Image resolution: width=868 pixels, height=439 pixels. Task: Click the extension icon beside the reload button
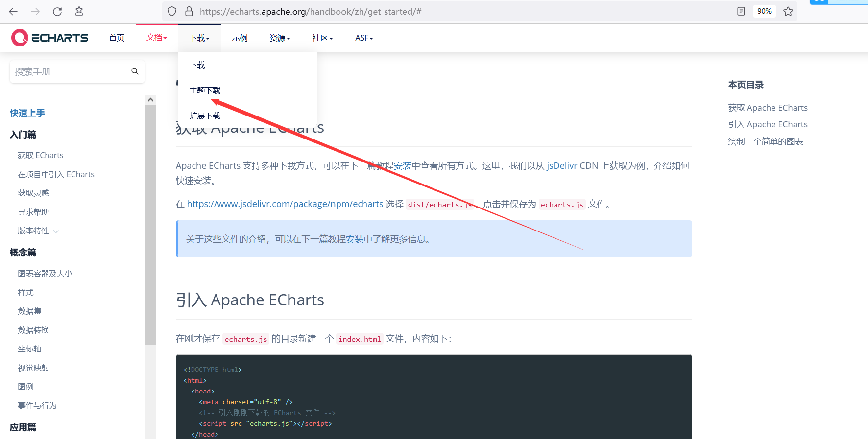[x=79, y=11]
